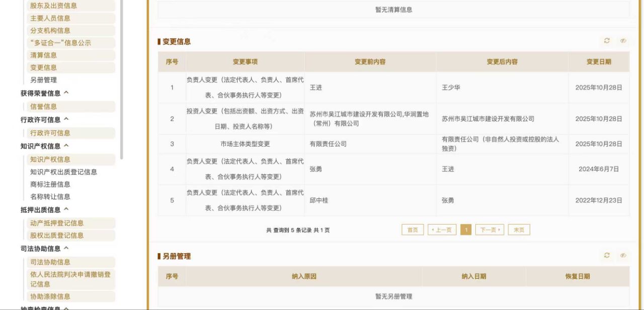Collapse the 司法协助信息 sidebar group
The width and height of the screenshot is (644, 310).
coord(66,249)
